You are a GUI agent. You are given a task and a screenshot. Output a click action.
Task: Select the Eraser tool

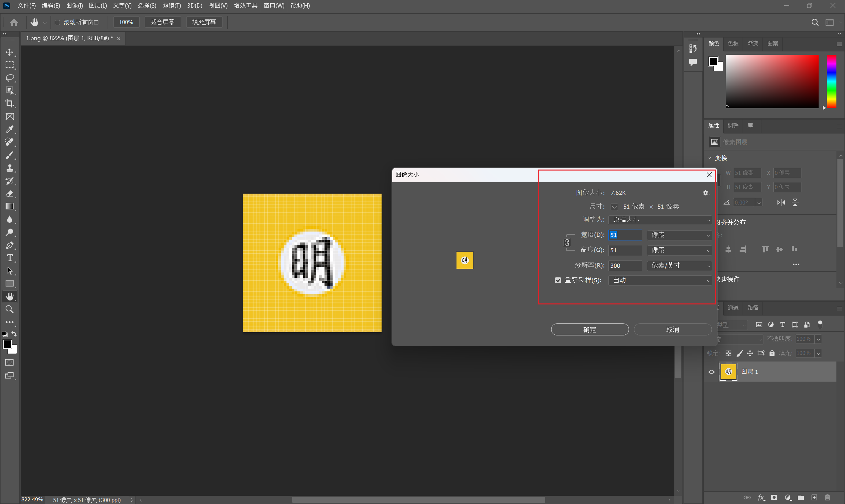tap(10, 194)
